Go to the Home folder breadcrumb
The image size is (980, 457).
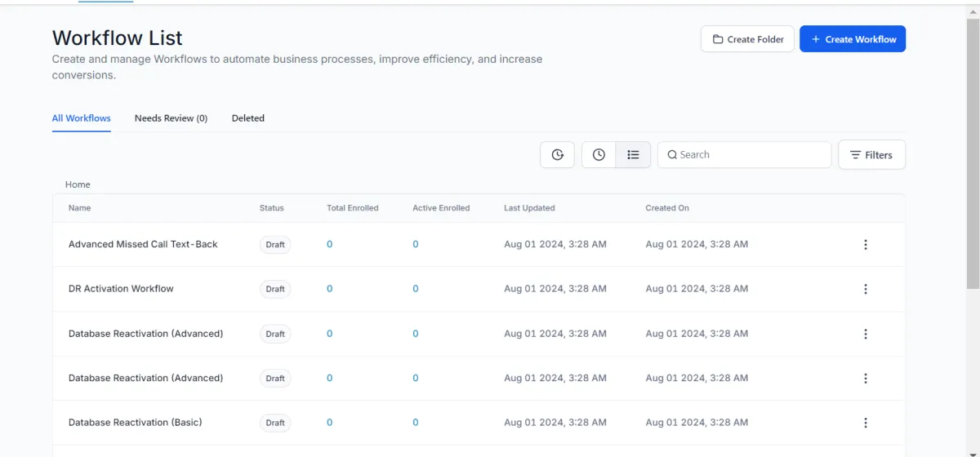tap(78, 184)
